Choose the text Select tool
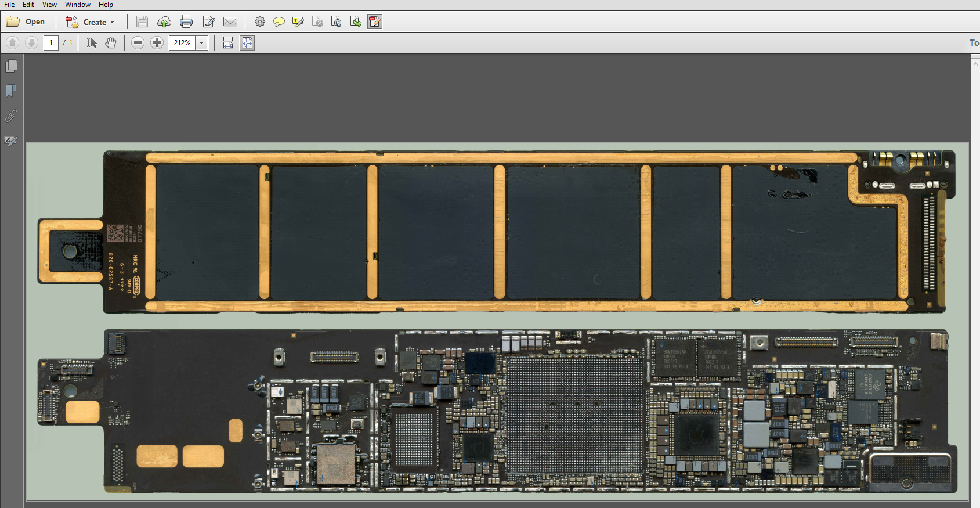Screen dimensions: 980x508 92,43
